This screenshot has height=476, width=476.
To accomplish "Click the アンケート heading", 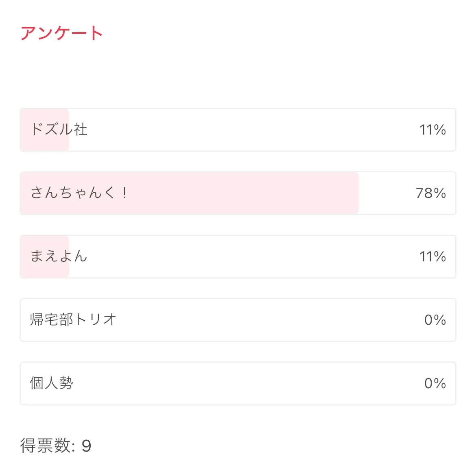I will 61,33.
